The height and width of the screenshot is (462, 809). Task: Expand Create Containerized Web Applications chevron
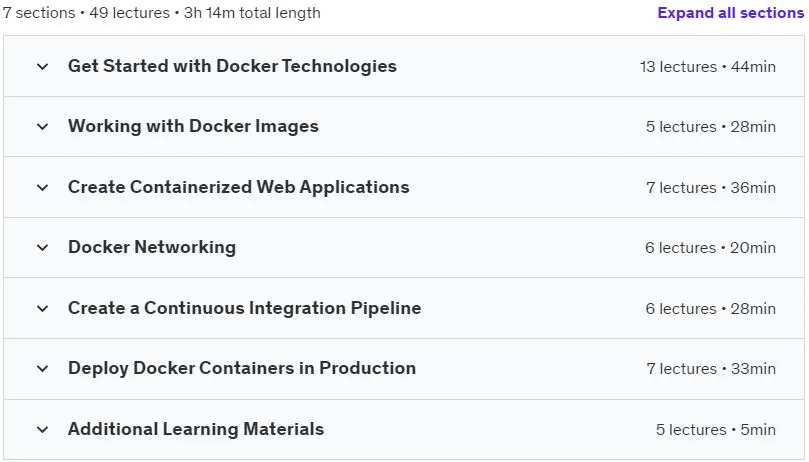[x=43, y=187]
